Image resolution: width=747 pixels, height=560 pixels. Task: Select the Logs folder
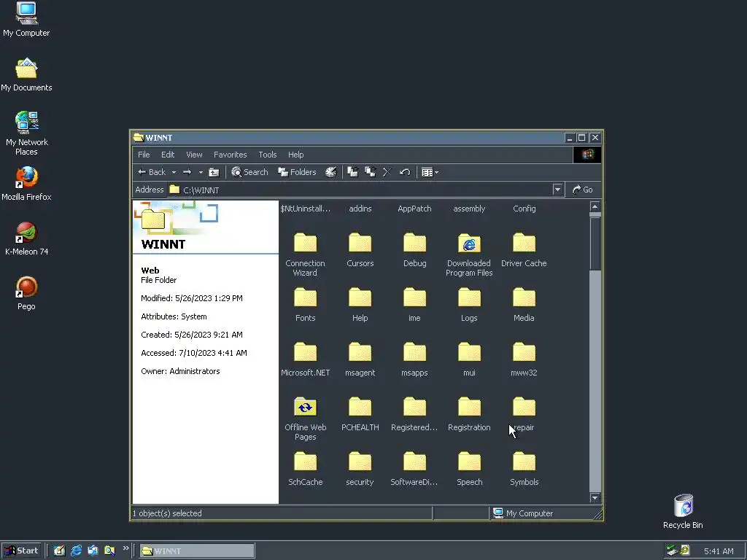(x=469, y=304)
